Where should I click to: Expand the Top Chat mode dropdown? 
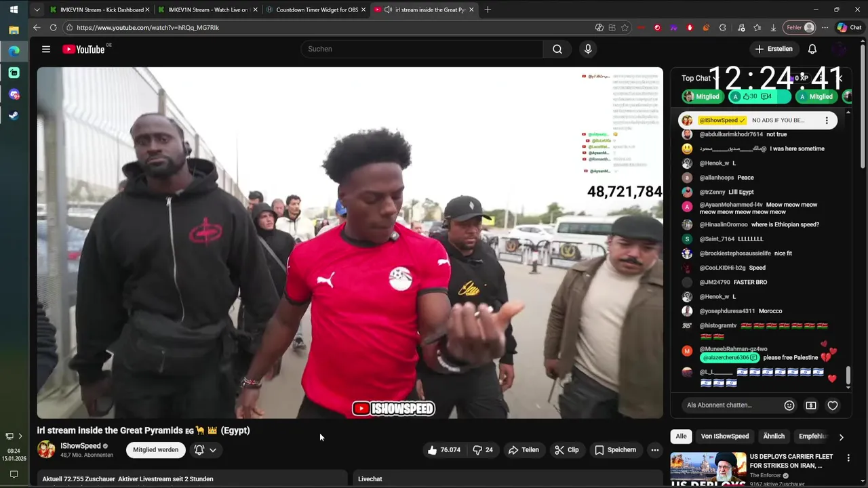(x=701, y=79)
